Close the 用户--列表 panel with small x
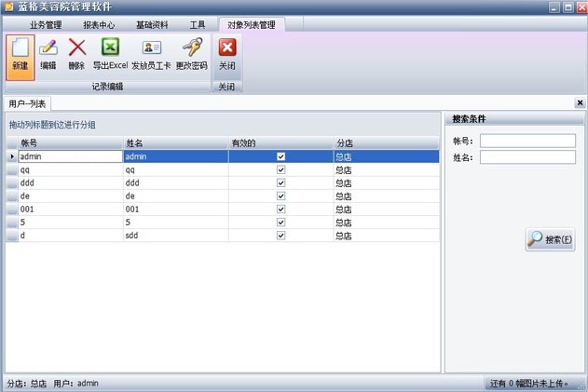The width and height of the screenshot is (588, 392). tap(580, 103)
